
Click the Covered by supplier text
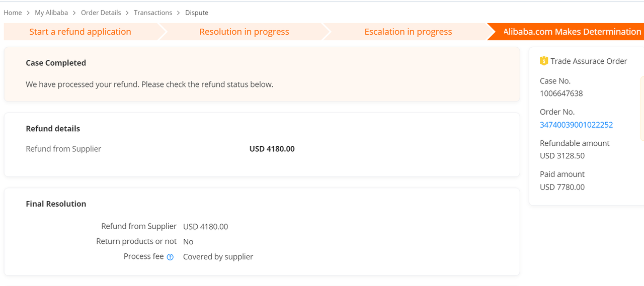pos(218,257)
